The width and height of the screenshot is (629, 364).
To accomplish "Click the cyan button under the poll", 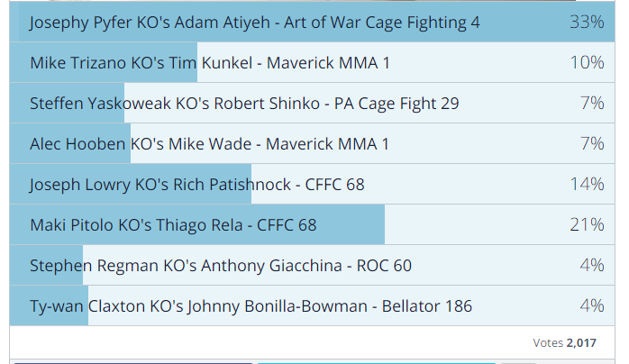I will click(x=377, y=362).
